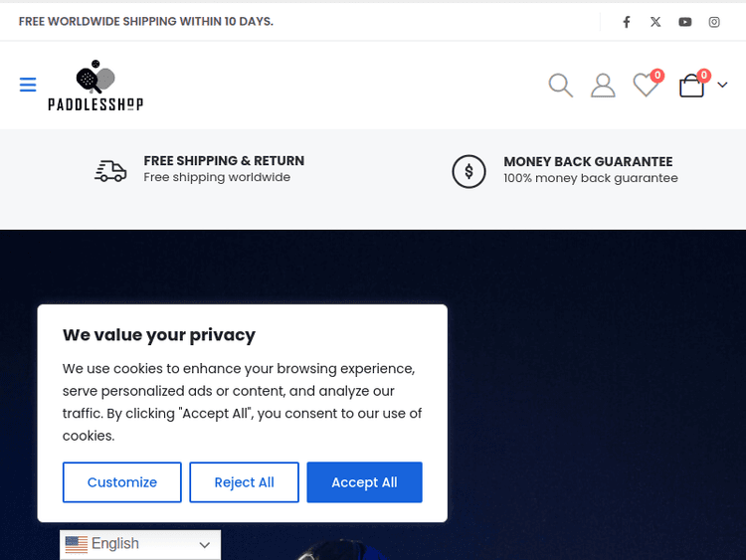Visit the X (Twitter) profile

point(655,22)
